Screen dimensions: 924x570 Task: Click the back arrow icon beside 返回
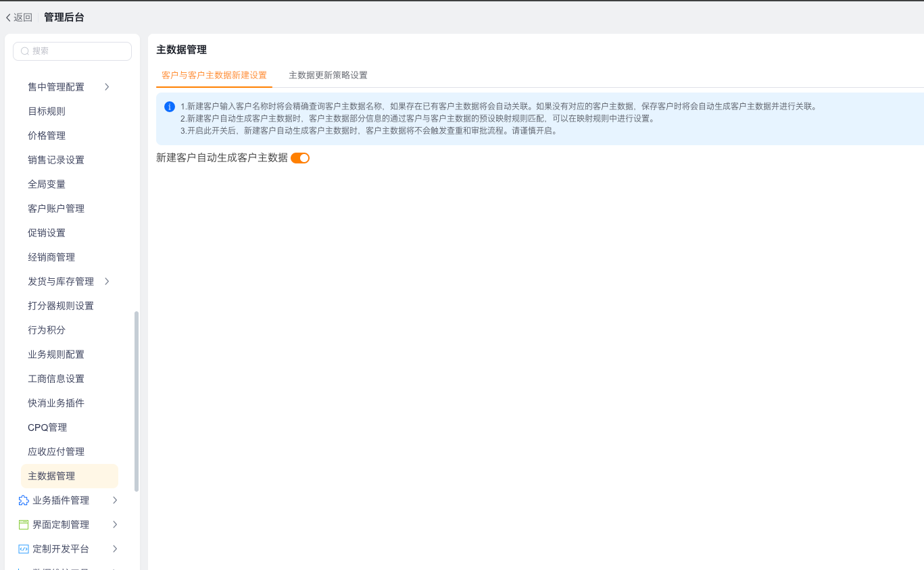pos(8,18)
